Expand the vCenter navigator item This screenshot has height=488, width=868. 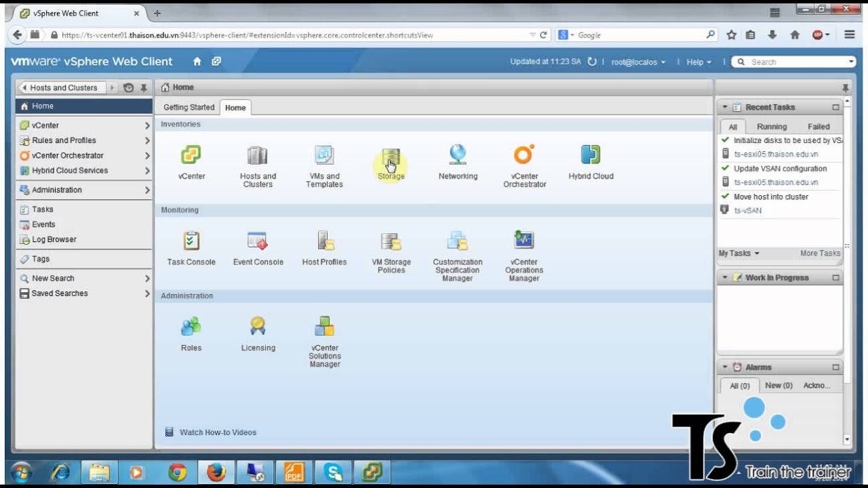tap(147, 125)
